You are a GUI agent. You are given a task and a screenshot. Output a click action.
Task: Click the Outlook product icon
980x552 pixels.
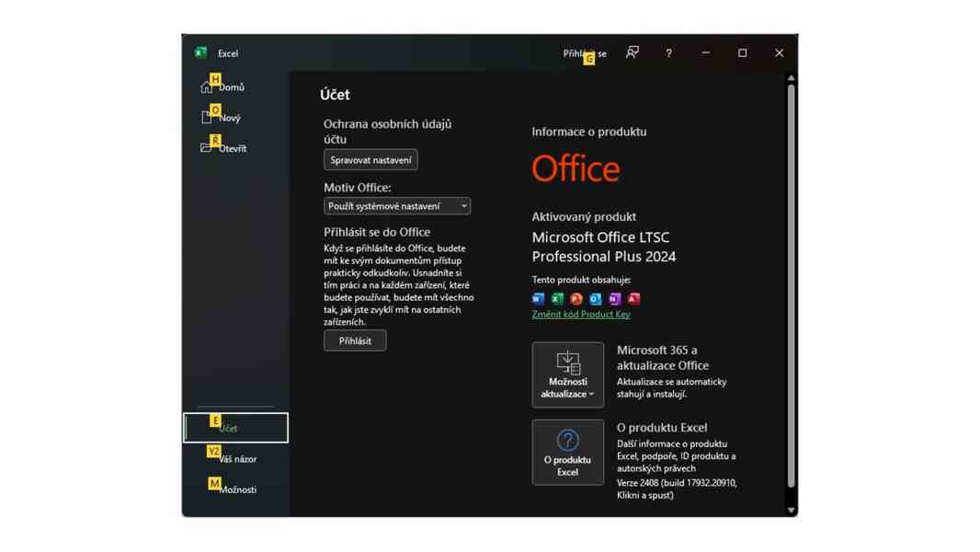tap(596, 299)
